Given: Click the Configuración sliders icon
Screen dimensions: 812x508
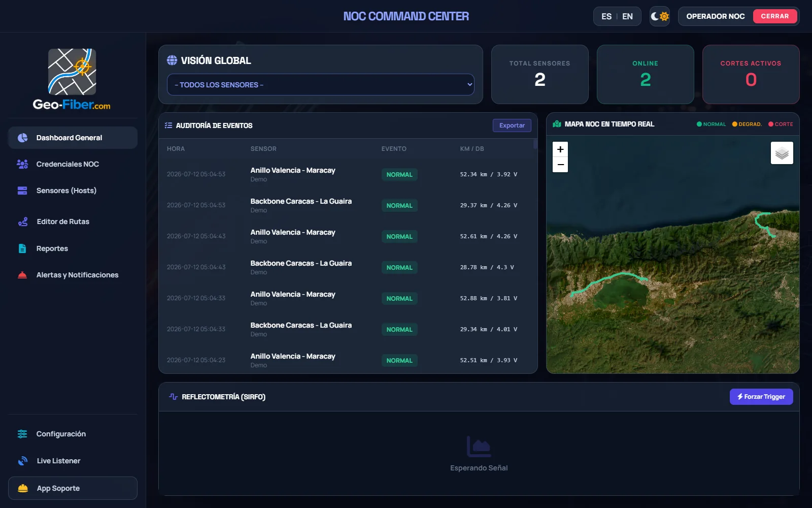Looking at the screenshot, I should coord(22,434).
